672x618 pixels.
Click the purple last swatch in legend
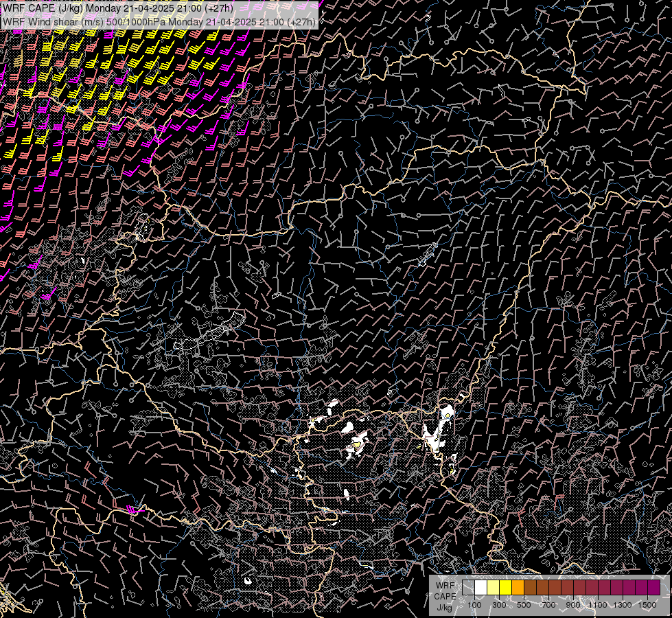click(654, 588)
